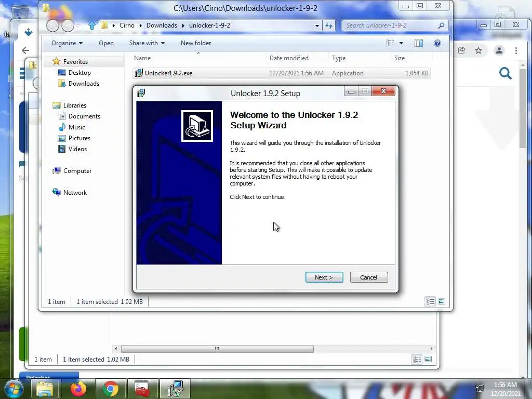Click Open in Explorer toolbar
This screenshot has height=399, width=532.
(x=106, y=43)
